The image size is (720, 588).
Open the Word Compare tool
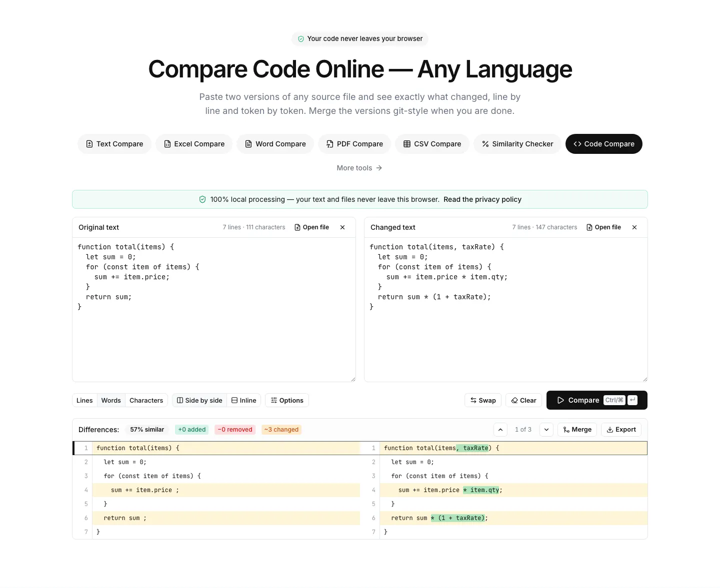[x=275, y=144]
